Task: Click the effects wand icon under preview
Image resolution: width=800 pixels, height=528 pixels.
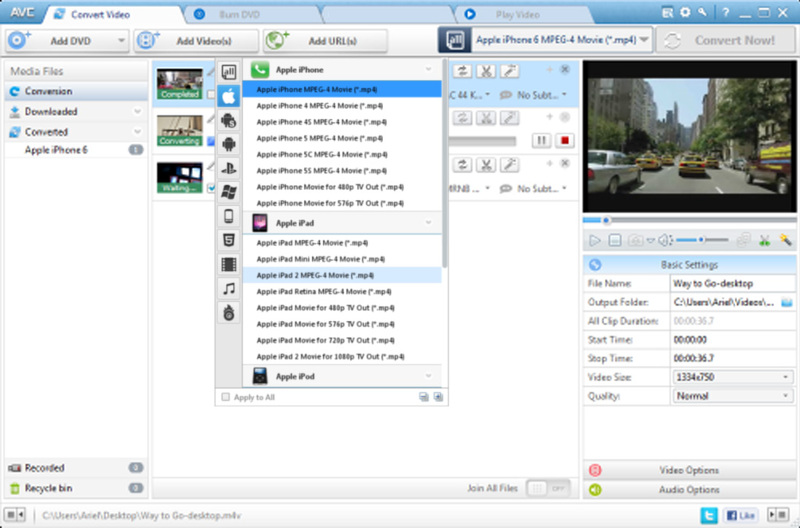Action: pos(786,240)
